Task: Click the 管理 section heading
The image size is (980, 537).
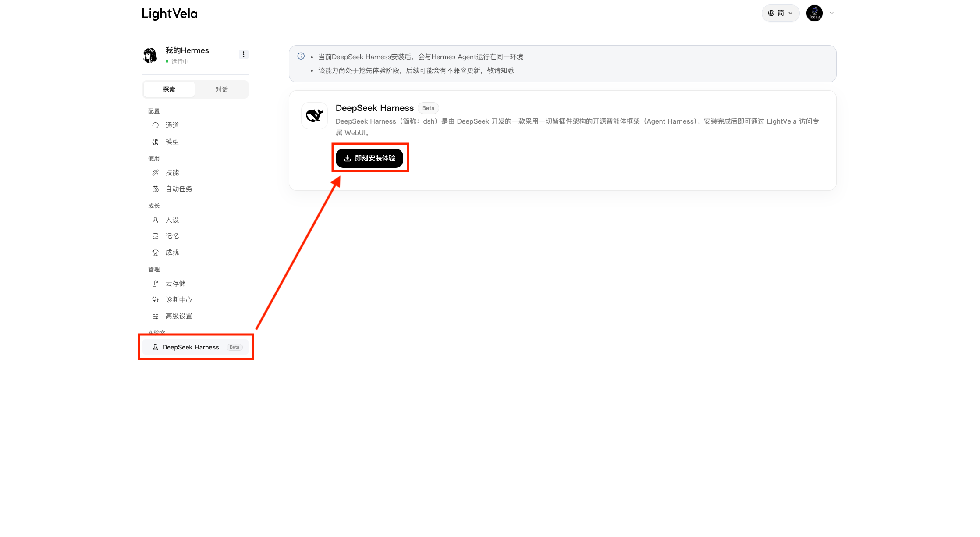Action: coord(154,270)
